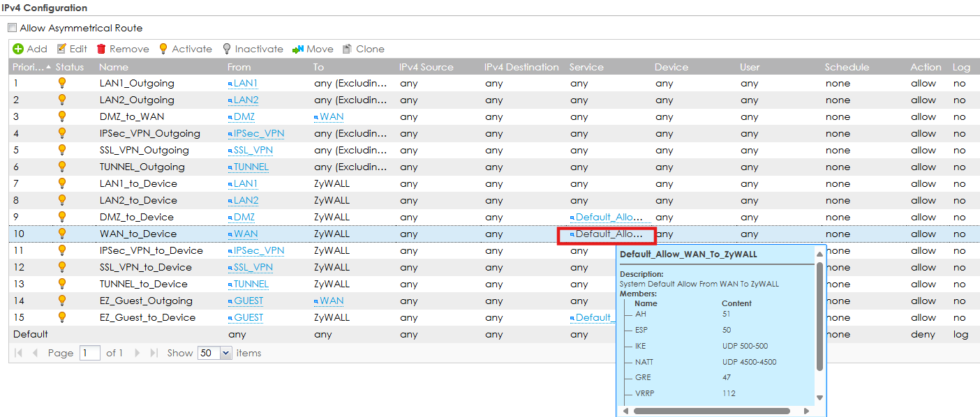This screenshot has width=980, height=417.
Task: Sort by the Service column header
Action: point(586,67)
